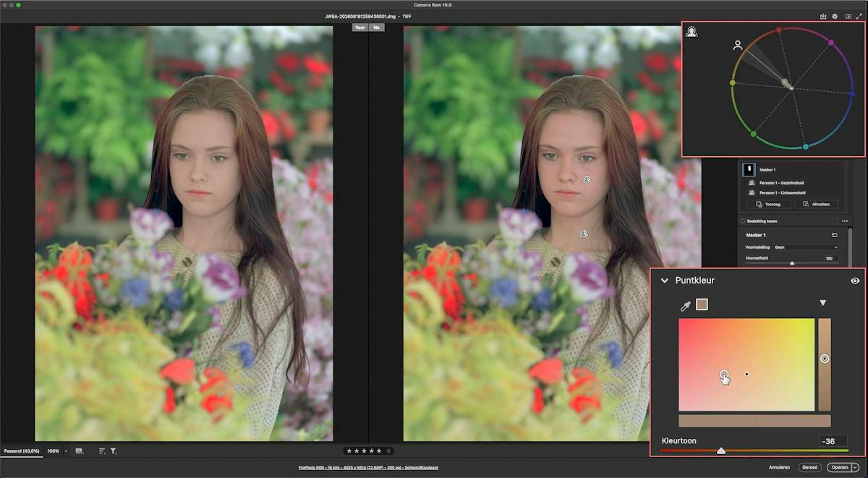Pick a color with the Puntkleur eyedropper
The width and height of the screenshot is (868, 478).
point(686,305)
